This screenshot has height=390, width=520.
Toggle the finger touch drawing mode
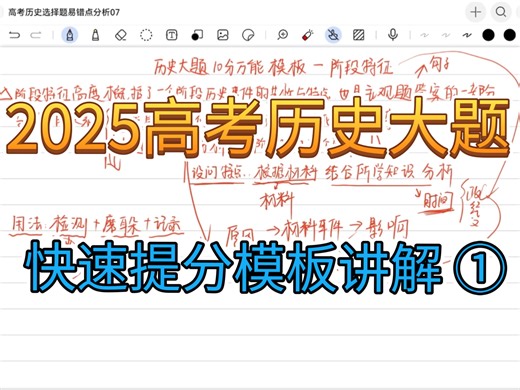click(333, 35)
